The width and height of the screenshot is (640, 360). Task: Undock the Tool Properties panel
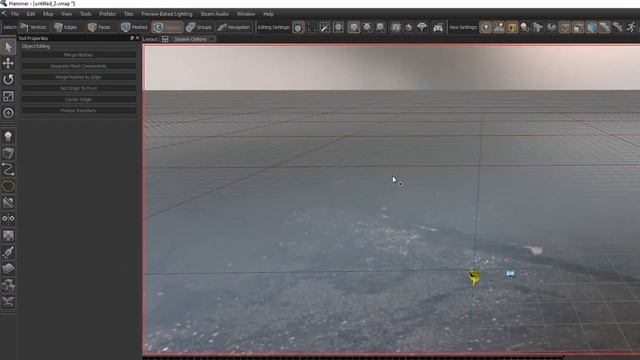(132, 38)
